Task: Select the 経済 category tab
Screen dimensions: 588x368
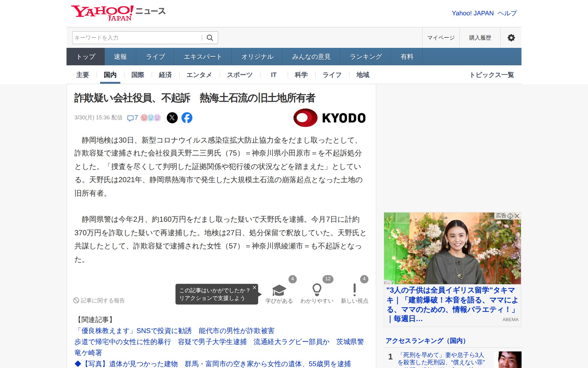Action: (165, 75)
